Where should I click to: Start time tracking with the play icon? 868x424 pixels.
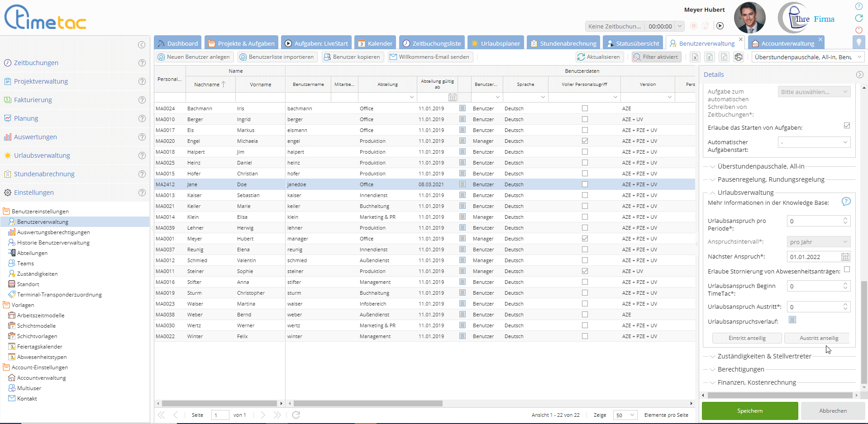coord(720,26)
